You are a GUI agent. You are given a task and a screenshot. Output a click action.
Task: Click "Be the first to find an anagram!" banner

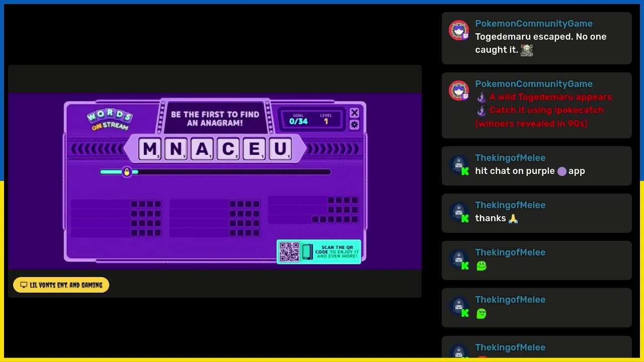tap(215, 119)
